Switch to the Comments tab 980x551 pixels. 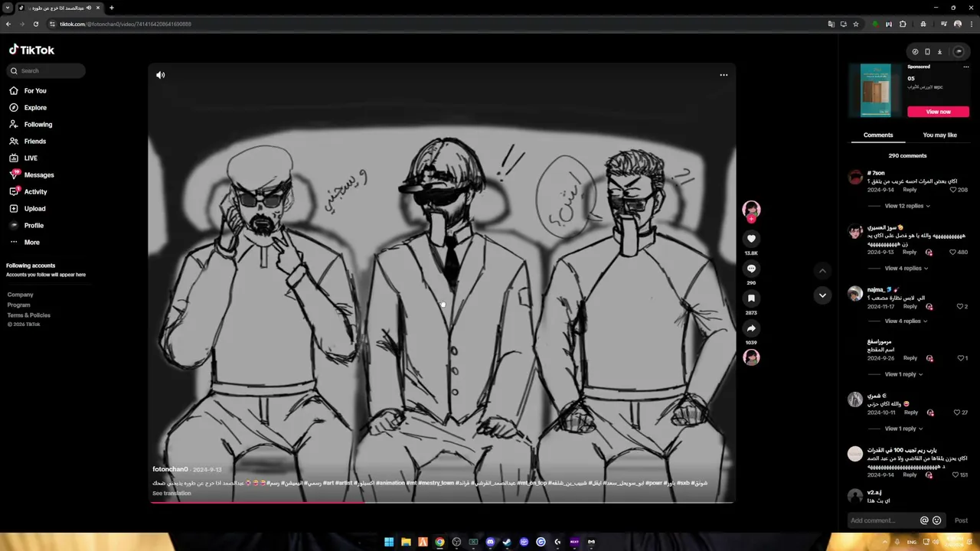click(878, 135)
